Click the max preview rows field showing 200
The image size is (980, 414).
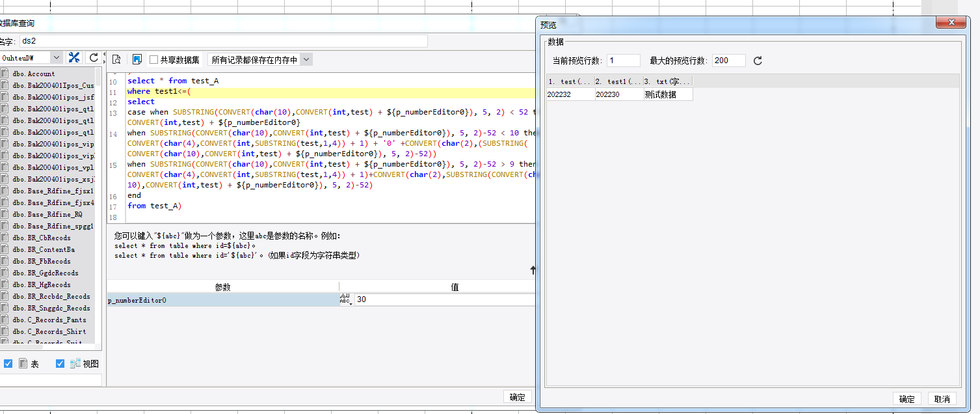tap(729, 61)
